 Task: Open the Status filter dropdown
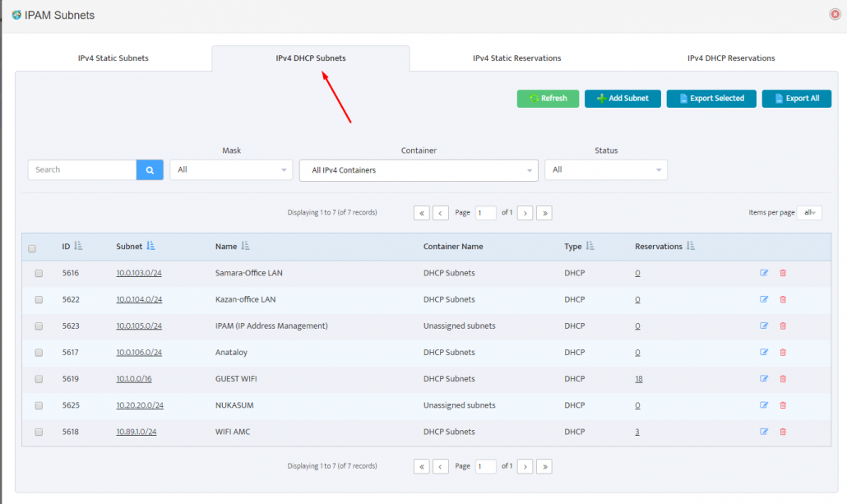606,169
